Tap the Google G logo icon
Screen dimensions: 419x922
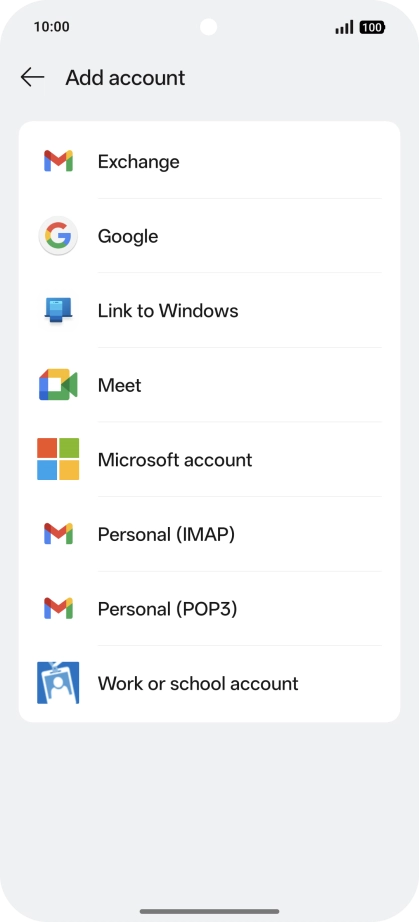[58, 236]
